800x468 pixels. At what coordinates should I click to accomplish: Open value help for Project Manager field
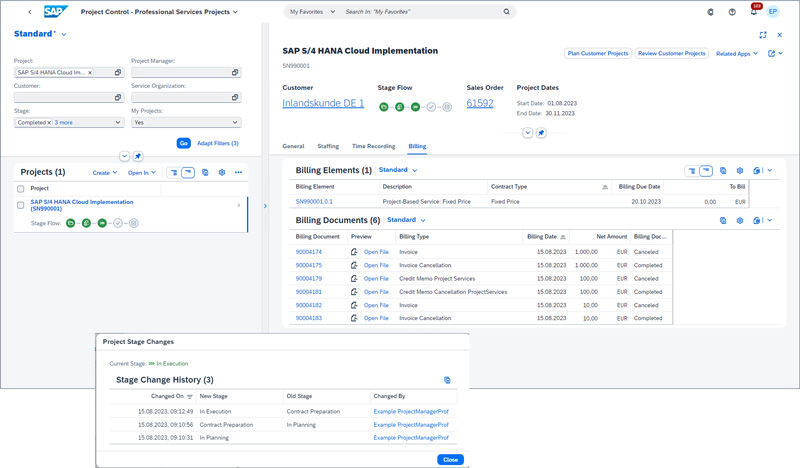(235, 72)
